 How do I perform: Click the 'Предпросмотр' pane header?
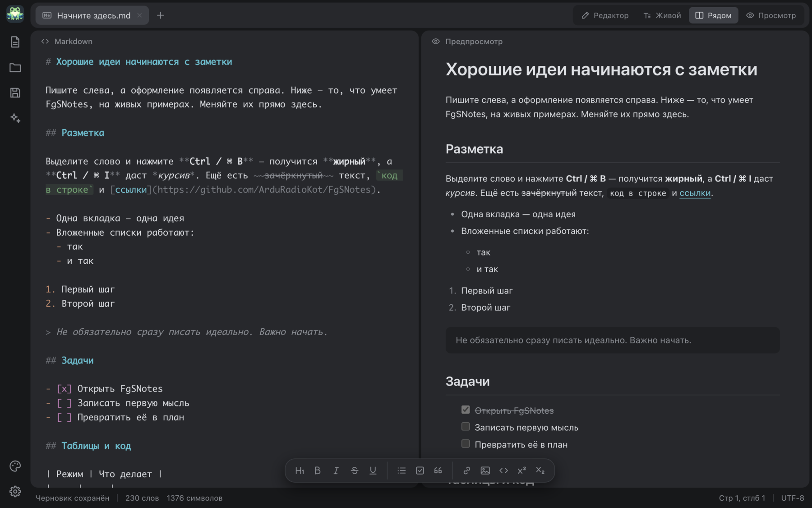coord(467,42)
